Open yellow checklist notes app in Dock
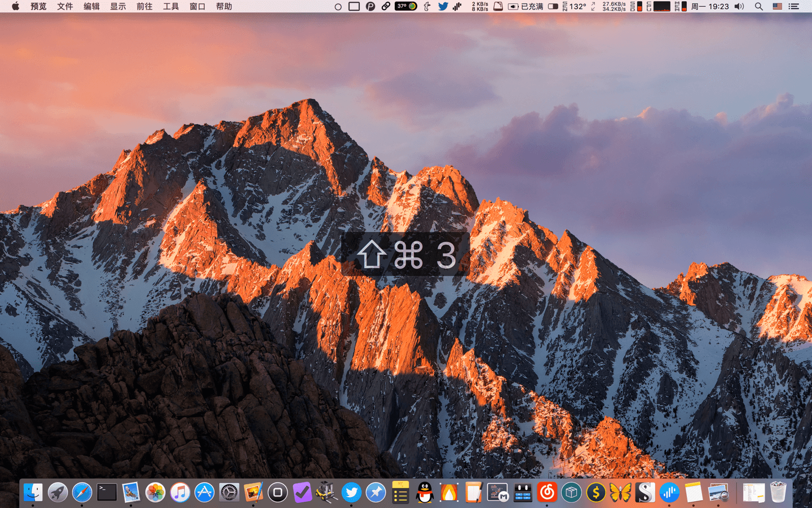 400,492
